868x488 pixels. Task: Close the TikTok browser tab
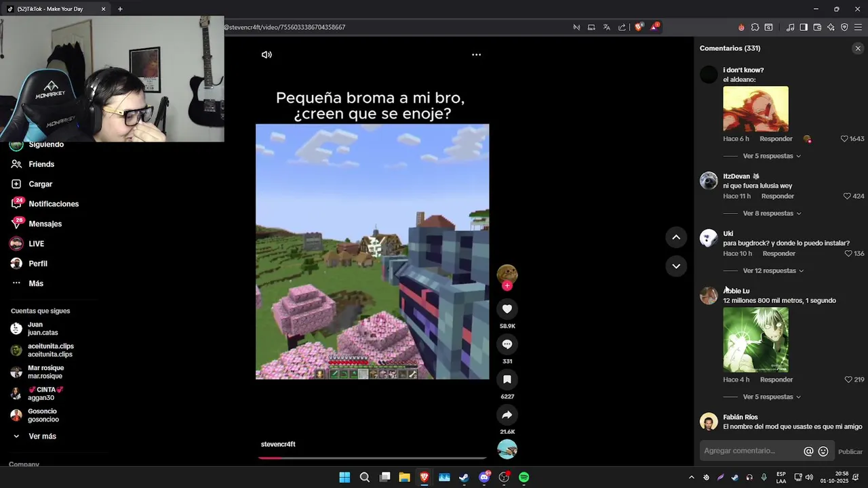(103, 9)
